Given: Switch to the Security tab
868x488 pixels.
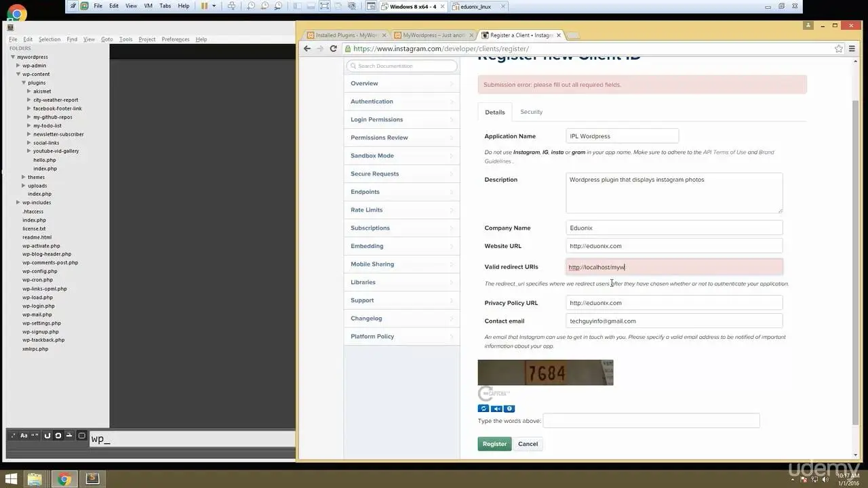Looking at the screenshot, I should point(531,112).
